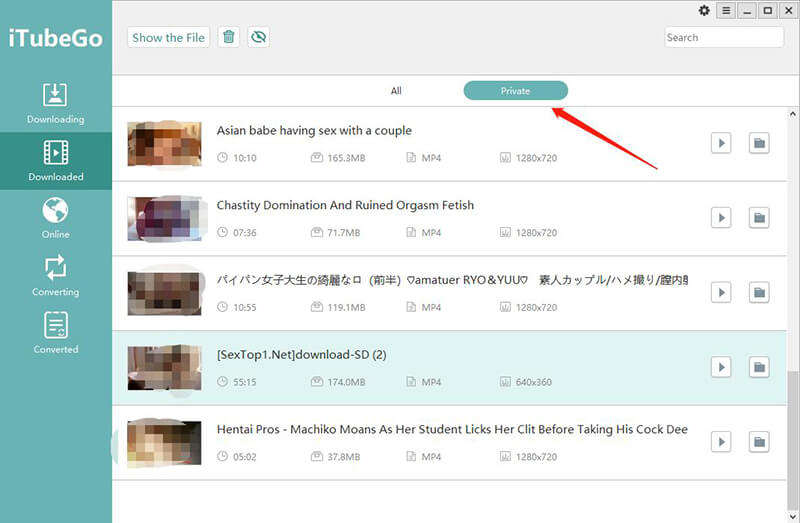Click the 1280x720 resolution in 37.8MB row
Image resolution: width=800 pixels, height=523 pixels.
point(536,457)
